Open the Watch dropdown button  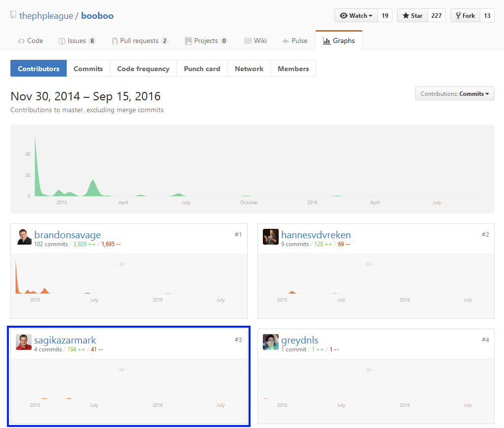click(x=356, y=15)
